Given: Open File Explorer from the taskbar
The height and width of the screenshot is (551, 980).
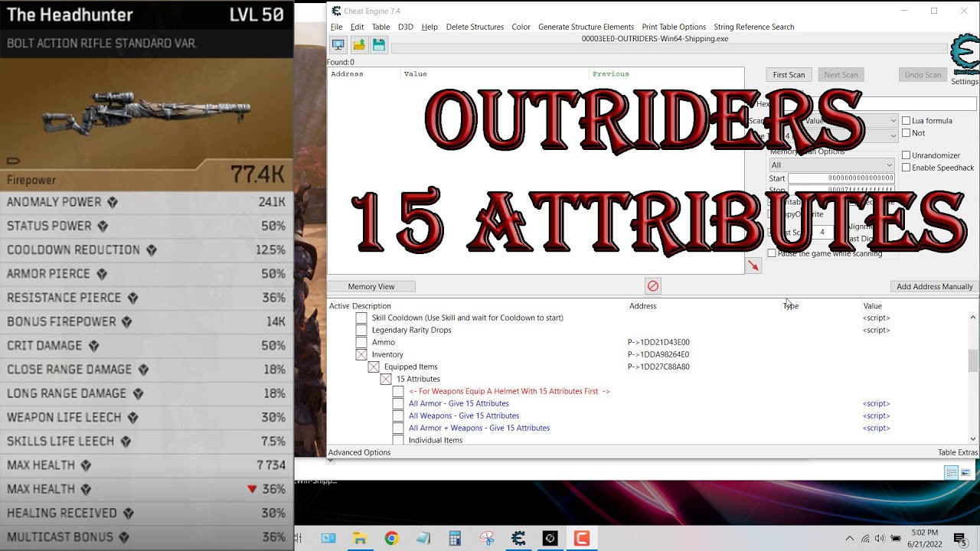Looking at the screenshot, I should click(x=360, y=538).
